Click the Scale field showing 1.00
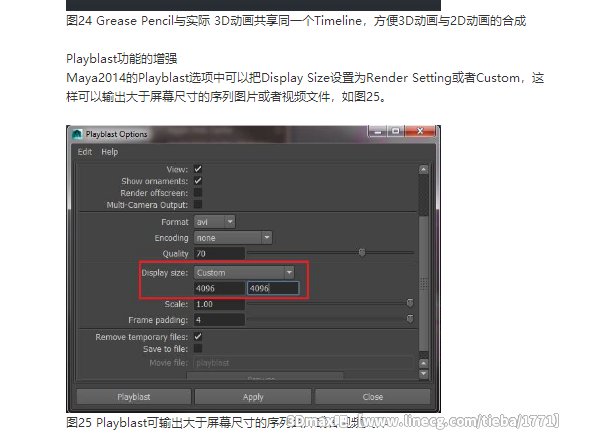Image resolution: width=599 pixels, height=440 pixels. point(219,304)
